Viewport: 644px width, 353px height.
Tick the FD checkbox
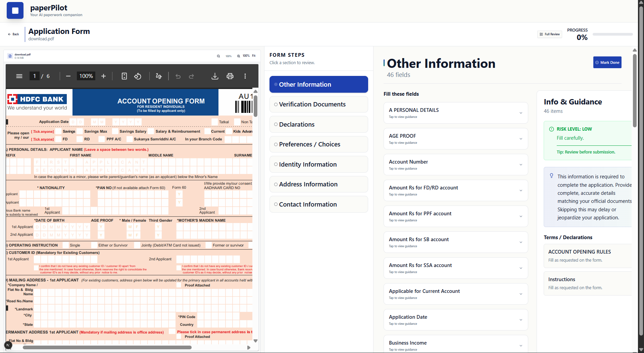click(x=59, y=139)
